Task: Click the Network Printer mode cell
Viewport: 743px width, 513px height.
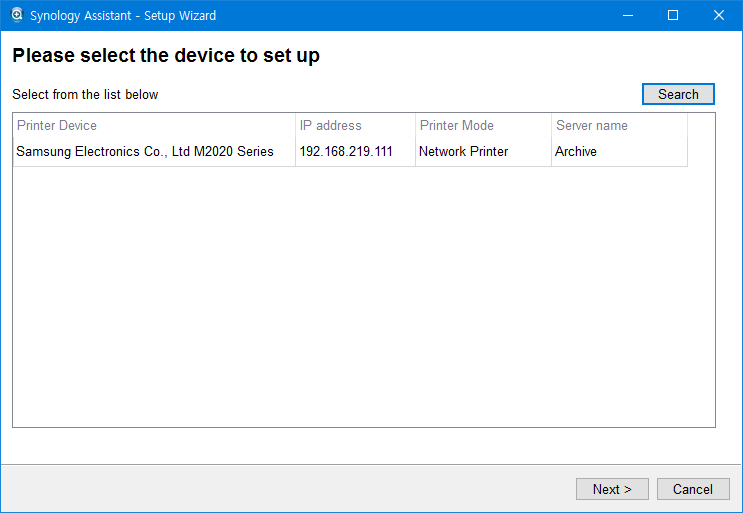Action: [x=464, y=152]
